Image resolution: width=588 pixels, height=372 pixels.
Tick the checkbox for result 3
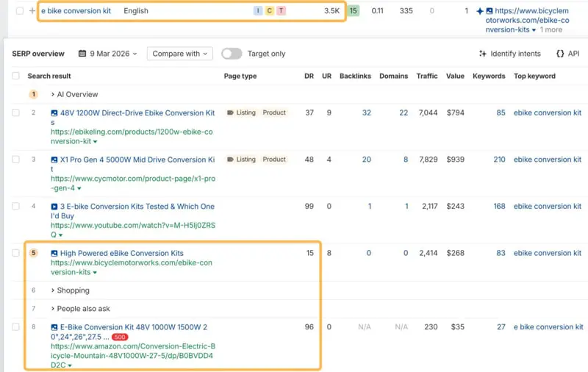15,160
